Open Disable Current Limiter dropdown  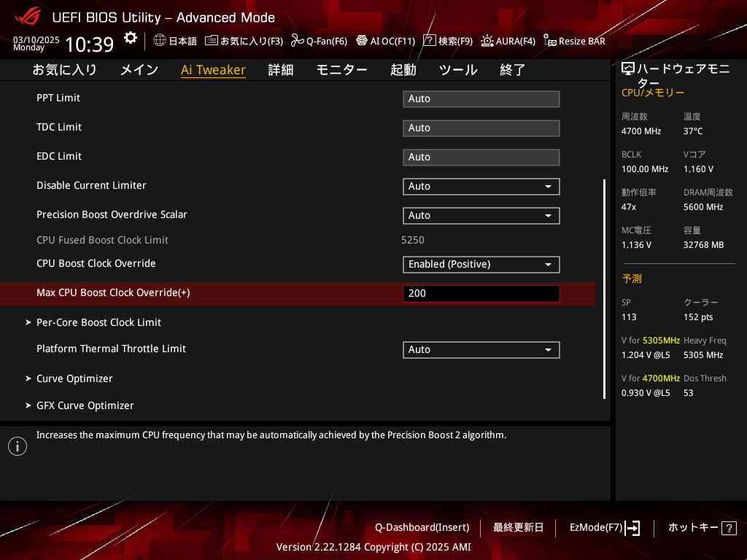481,186
